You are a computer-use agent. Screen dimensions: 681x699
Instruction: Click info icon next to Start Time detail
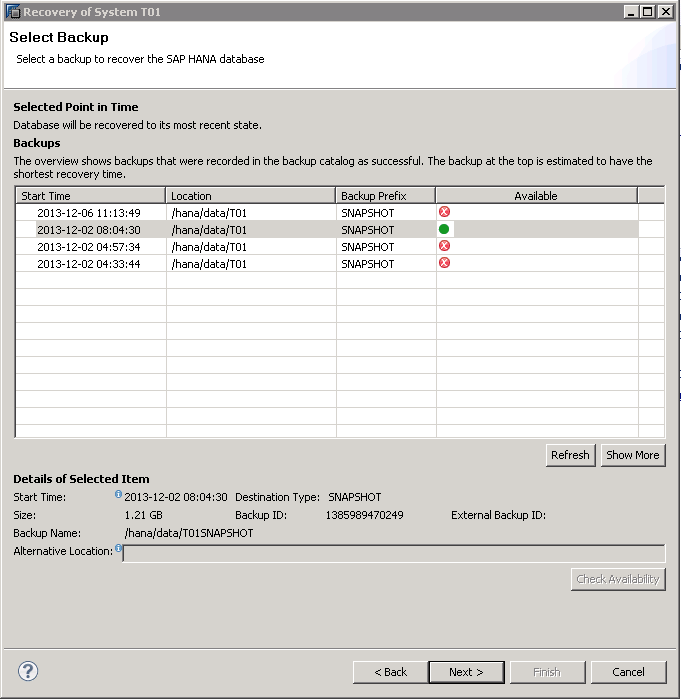pos(118,494)
